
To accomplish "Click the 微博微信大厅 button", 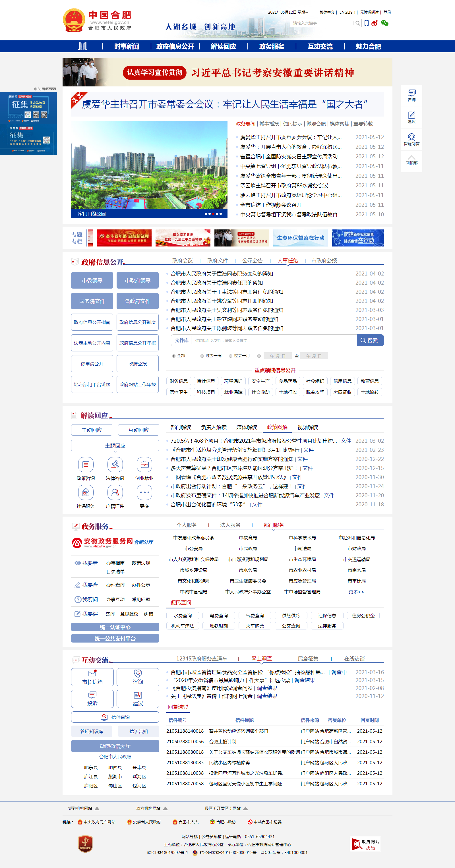I will click(115, 746).
